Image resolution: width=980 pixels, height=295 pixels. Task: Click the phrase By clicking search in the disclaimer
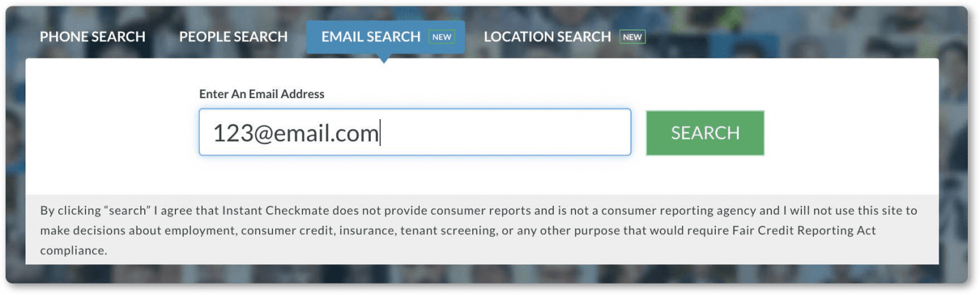(91, 210)
